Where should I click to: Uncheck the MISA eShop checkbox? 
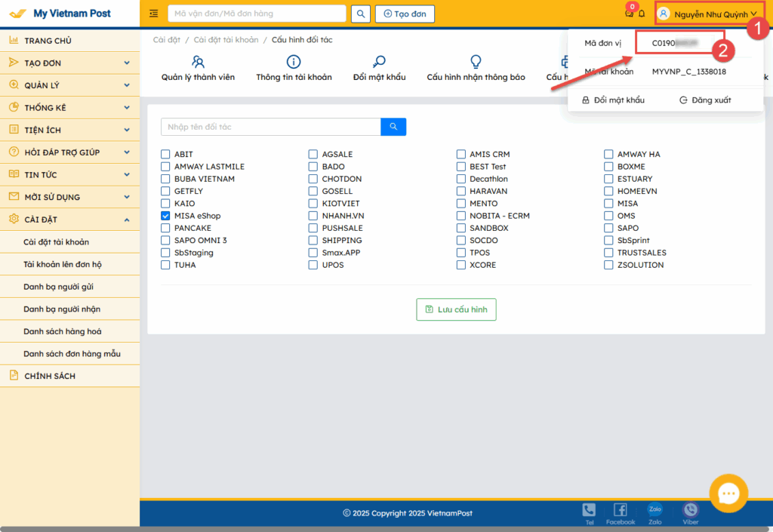pos(165,216)
